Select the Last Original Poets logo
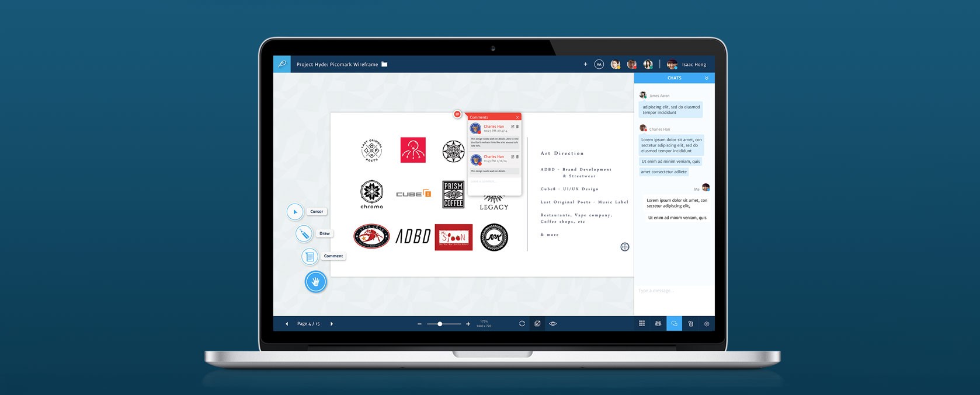The height and width of the screenshot is (395, 980). [x=371, y=151]
